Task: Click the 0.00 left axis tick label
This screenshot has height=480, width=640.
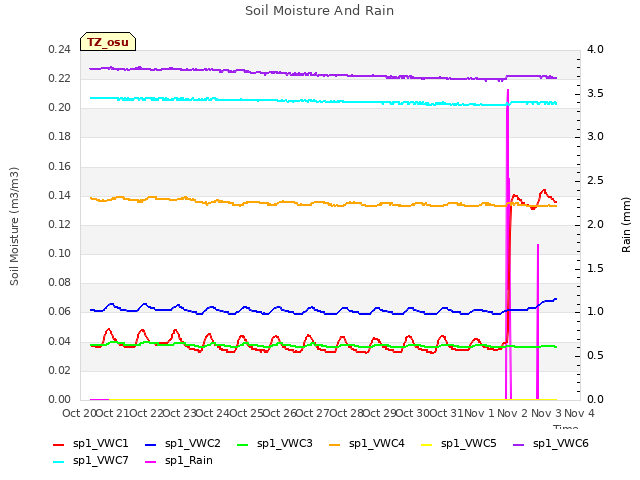Action: [x=60, y=399]
